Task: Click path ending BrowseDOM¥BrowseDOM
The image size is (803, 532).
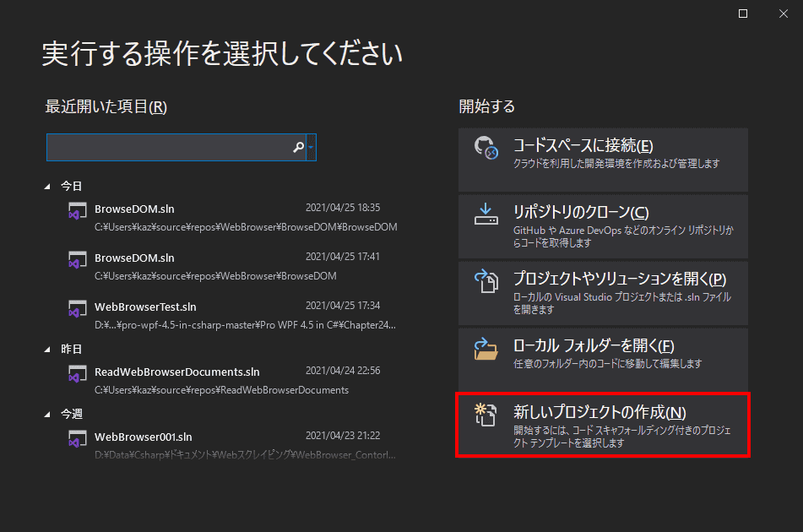Action: [x=246, y=227]
